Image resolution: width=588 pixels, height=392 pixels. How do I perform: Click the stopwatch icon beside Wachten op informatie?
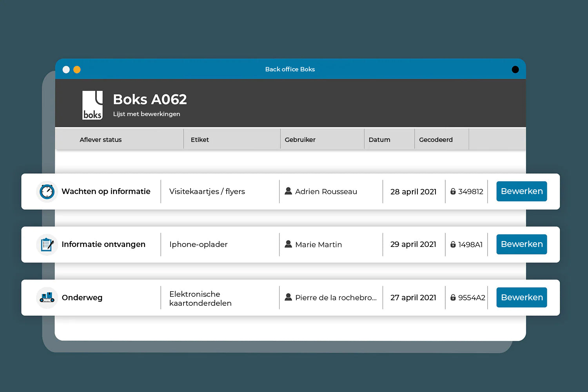(x=47, y=192)
